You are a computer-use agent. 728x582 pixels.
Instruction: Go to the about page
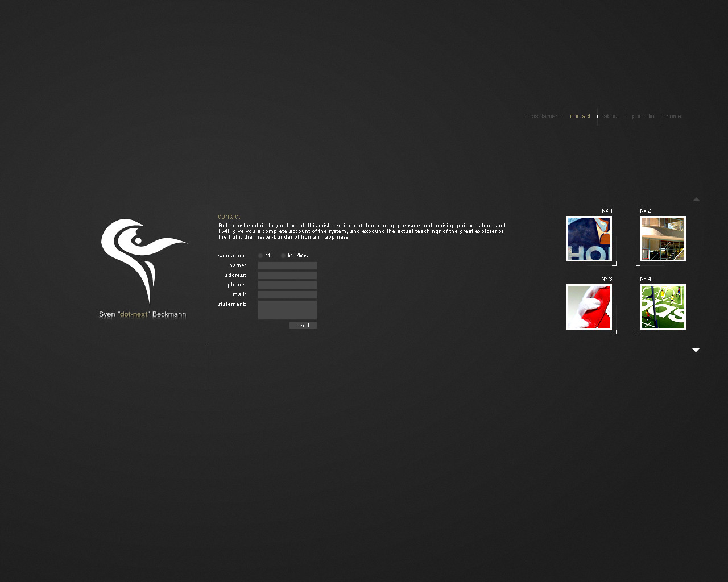611,117
